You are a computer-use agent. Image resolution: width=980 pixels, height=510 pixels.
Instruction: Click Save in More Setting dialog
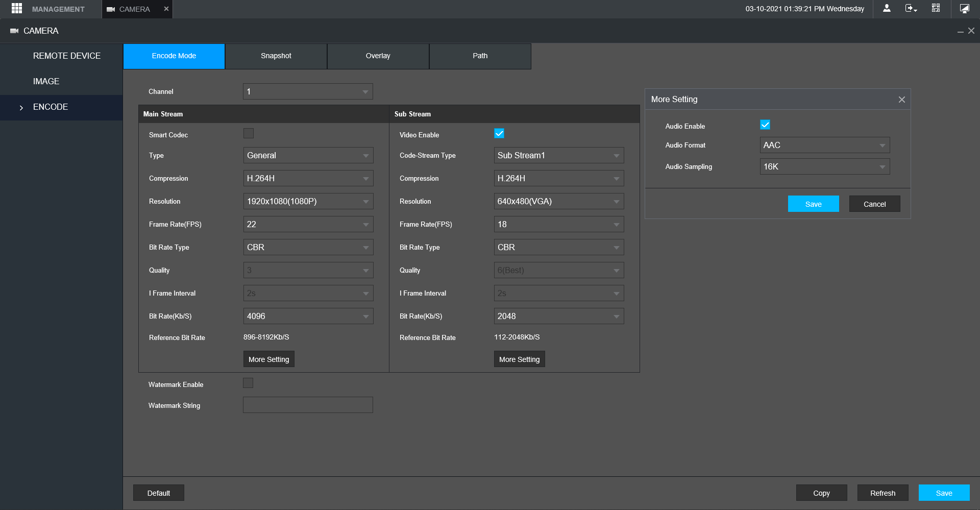coord(814,204)
